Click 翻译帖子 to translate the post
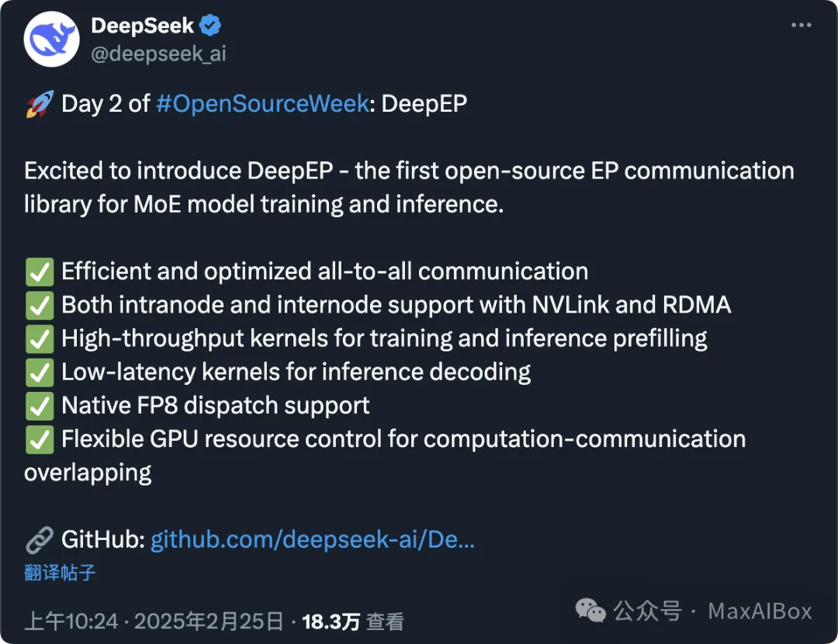838x644 pixels. [60, 573]
